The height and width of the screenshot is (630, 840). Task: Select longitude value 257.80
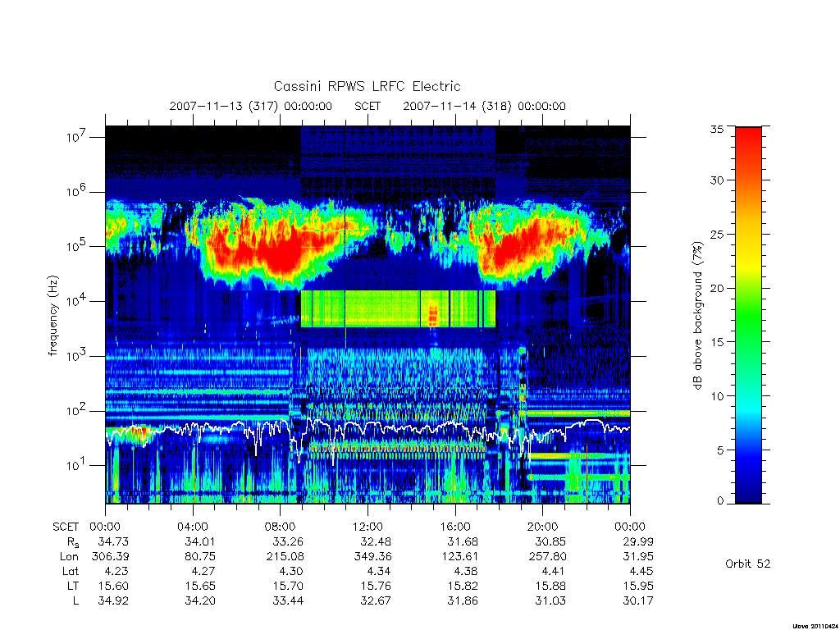click(x=547, y=556)
